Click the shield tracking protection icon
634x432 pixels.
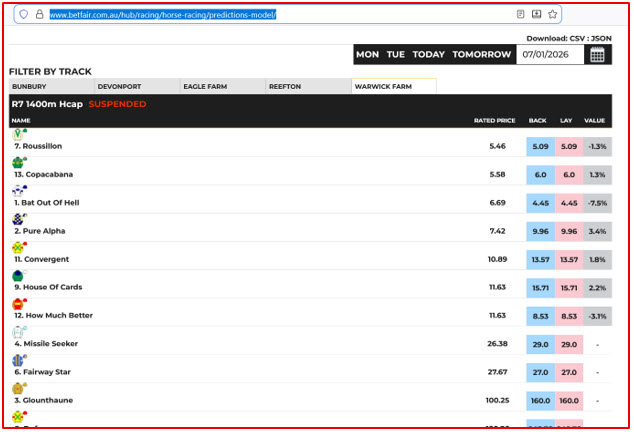click(x=24, y=15)
